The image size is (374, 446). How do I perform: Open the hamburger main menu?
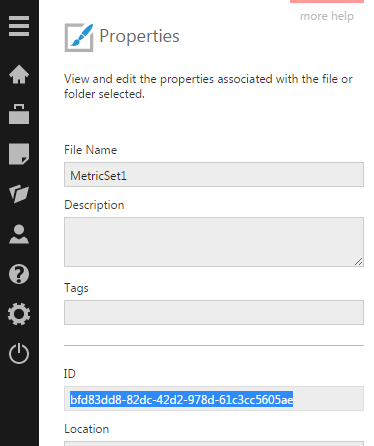19,26
